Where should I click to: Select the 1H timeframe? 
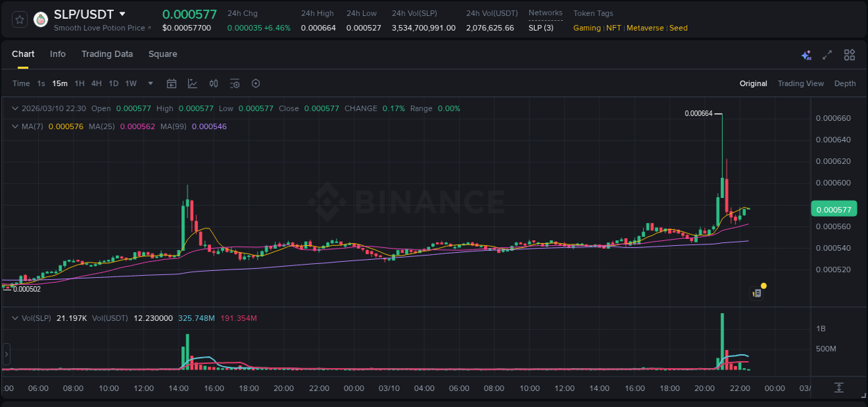(81, 83)
